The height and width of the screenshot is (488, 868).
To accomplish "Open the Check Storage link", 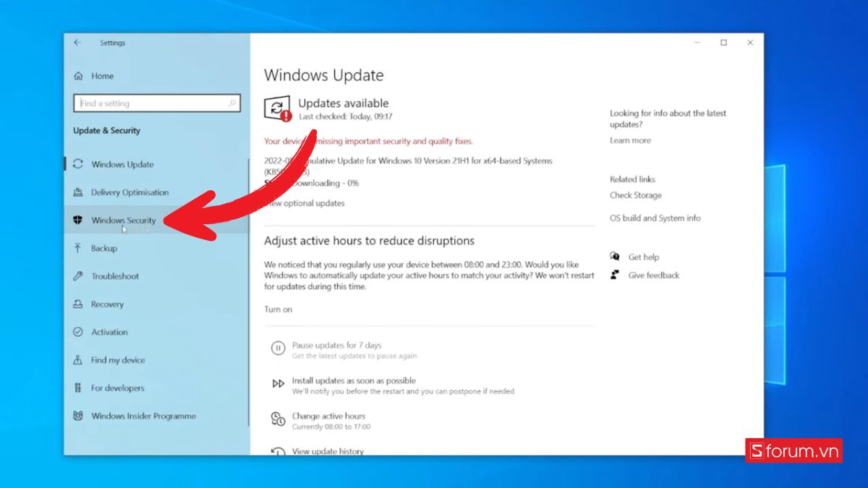I will pos(635,195).
